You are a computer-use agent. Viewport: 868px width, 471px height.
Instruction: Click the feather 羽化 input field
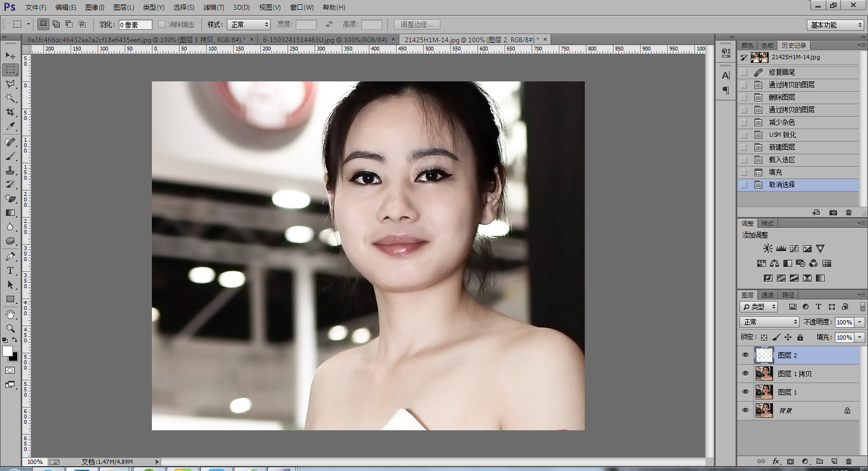[135, 24]
